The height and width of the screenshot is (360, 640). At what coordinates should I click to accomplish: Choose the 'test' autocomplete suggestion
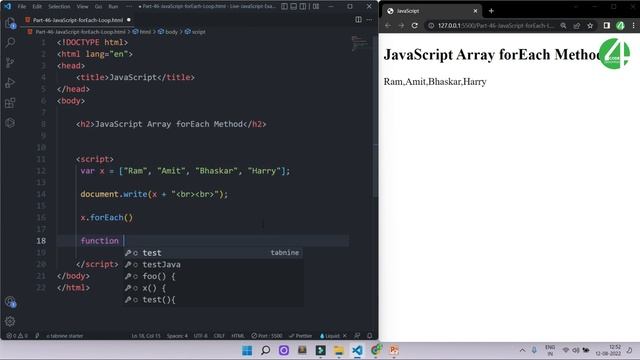(213, 253)
